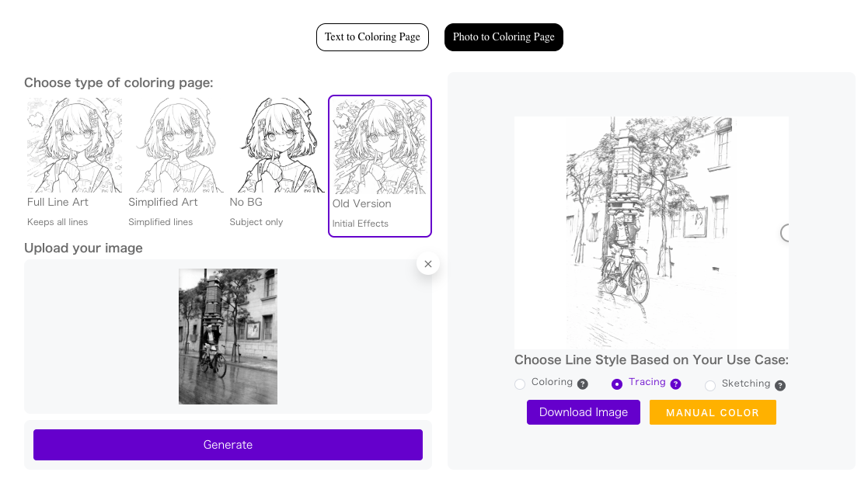Image resolution: width=868 pixels, height=479 pixels.
Task: Click the help icon next to Tracing
Action: [x=676, y=384]
